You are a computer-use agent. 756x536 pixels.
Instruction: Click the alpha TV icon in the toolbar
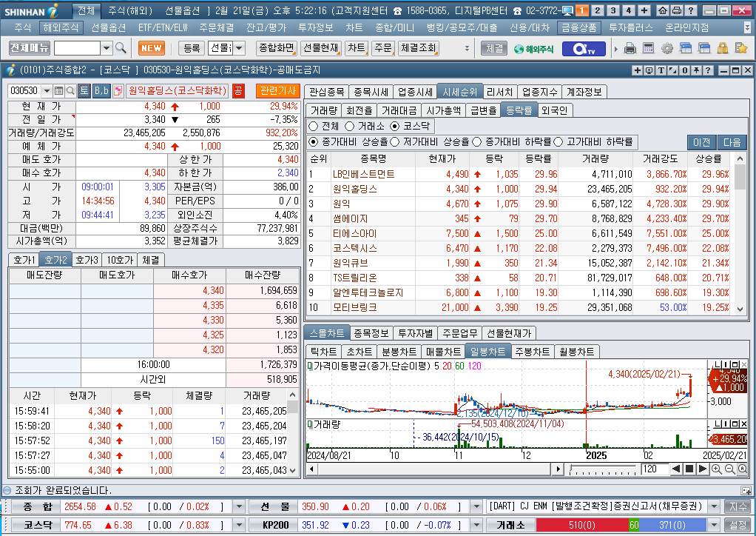[584, 48]
